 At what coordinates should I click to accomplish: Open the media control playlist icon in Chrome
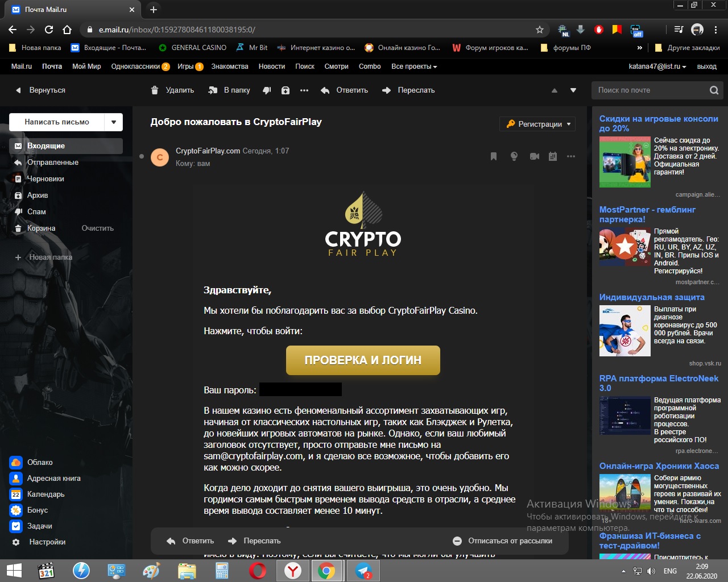679,30
